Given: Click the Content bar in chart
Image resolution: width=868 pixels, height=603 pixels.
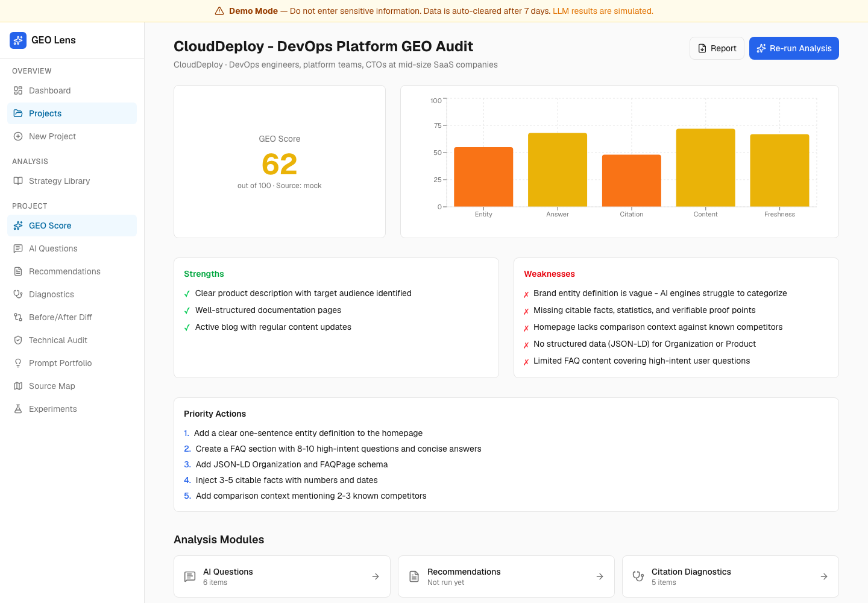Looking at the screenshot, I should [x=706, y=168].
